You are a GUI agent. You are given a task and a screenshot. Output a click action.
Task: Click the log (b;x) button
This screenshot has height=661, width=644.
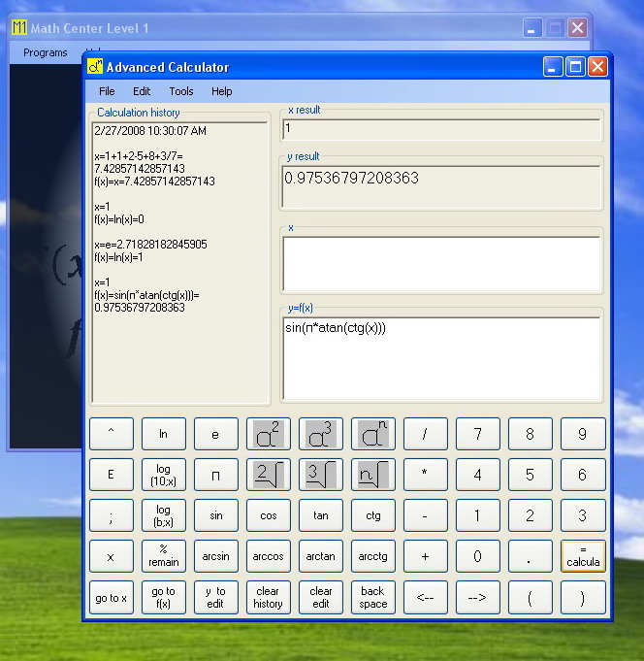click(x=163, y=515)
